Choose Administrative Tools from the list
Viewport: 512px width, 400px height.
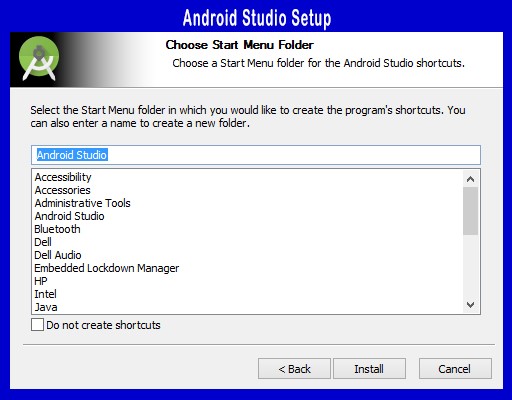82,203
